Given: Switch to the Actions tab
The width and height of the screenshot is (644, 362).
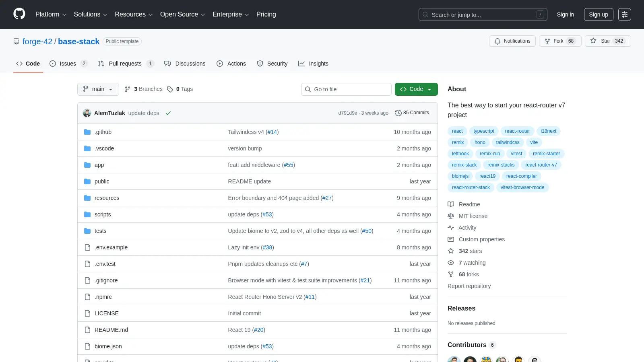Looking at the screenshot, I should [231, 64].
